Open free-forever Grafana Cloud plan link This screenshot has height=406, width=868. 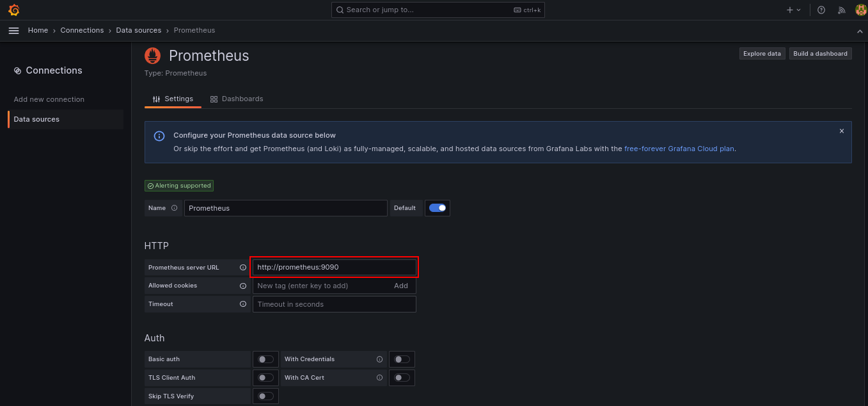[x=679, y=149]
